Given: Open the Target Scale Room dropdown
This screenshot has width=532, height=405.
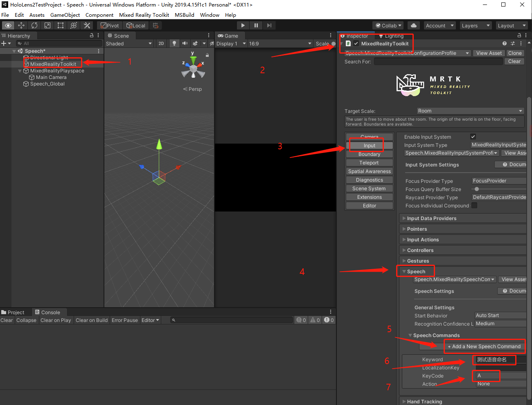Looking at the screenshot, I should click(x=470, y=111).
